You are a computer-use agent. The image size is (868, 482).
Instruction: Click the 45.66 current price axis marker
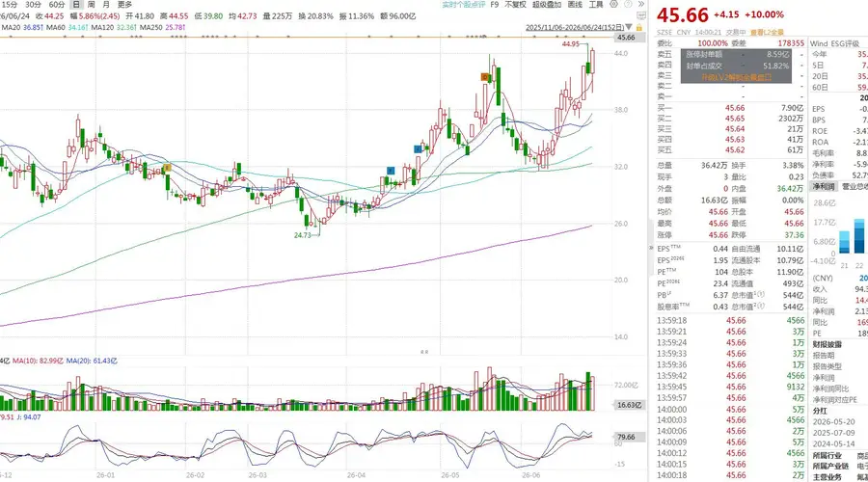pyautogui.click(x=626, y=38)
